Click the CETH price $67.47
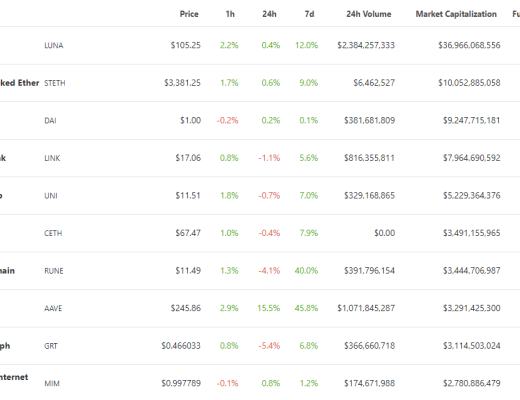This screenshot has width=520, height=400. click(x=188, y=233)
